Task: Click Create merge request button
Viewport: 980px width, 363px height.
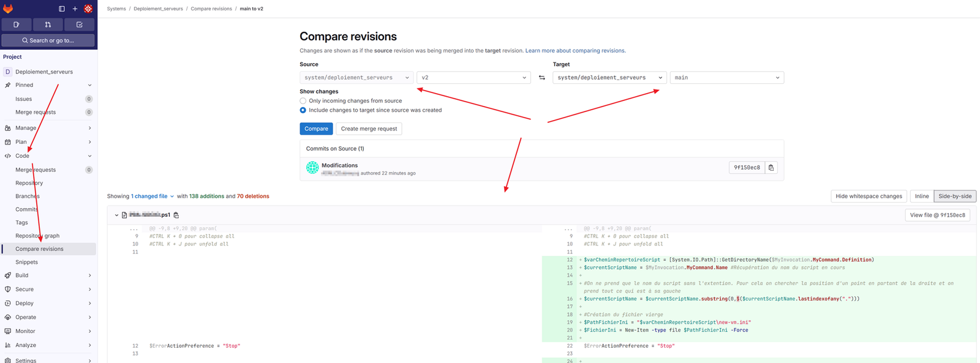Action: (x=369, y=129)
